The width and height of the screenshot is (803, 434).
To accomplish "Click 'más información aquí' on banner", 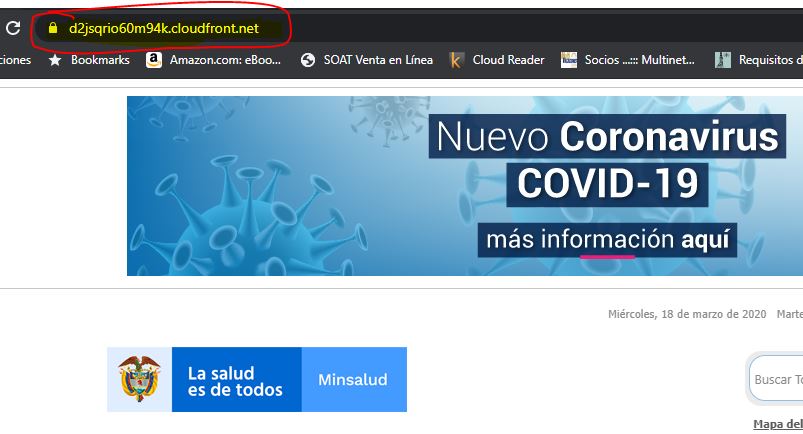I will click(x=607, y=240).
